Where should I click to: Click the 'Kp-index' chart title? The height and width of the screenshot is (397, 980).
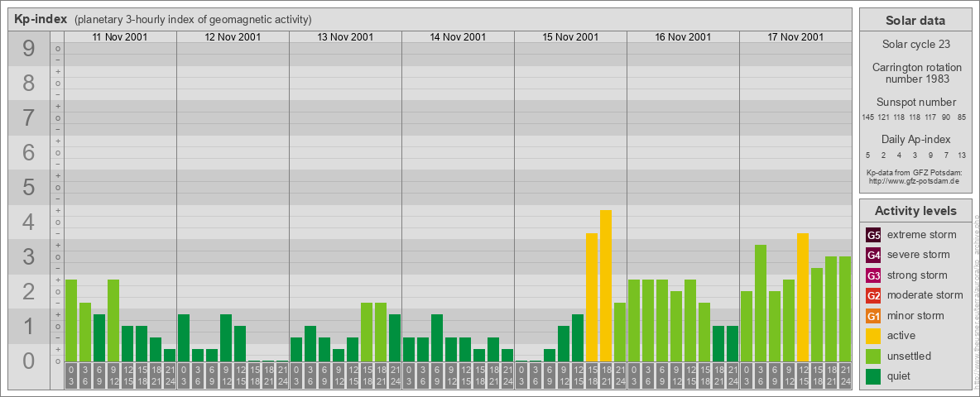(41, 19)
